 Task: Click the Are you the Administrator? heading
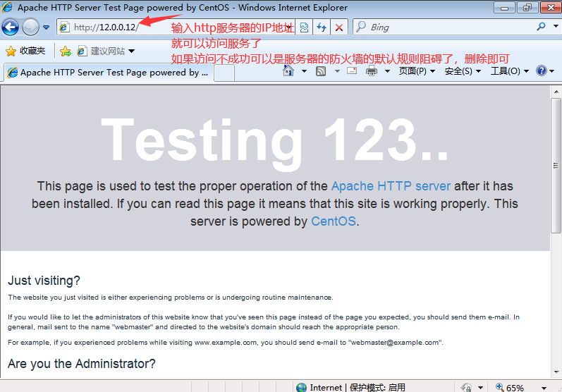pyautogui.click(x=82, y=363)
